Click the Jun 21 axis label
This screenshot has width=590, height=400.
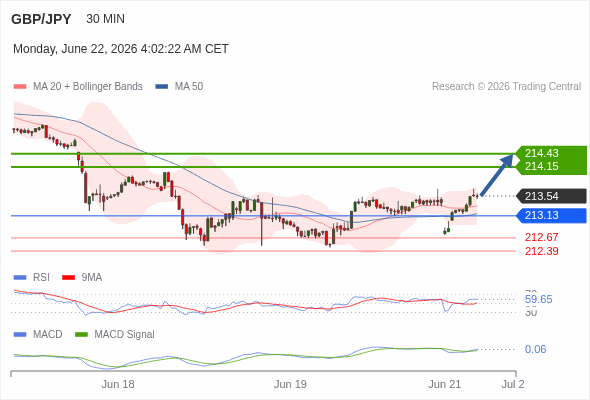[444, 384]
